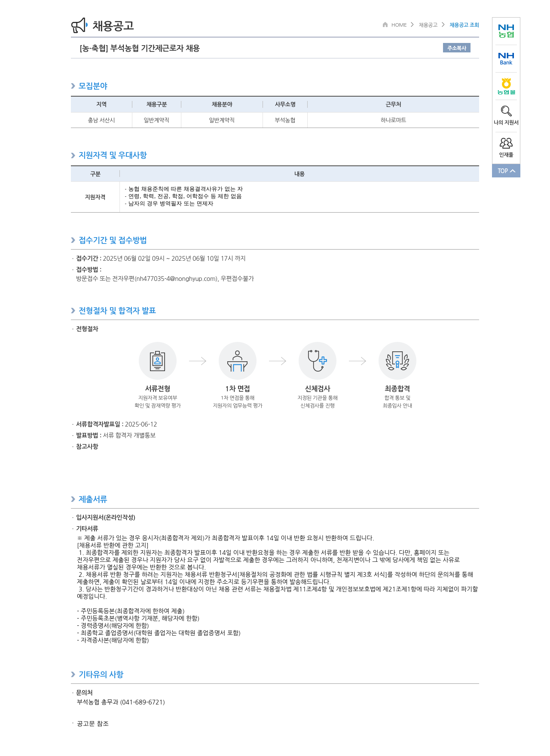Click the 신체검사 step title

tap(318, 388)
